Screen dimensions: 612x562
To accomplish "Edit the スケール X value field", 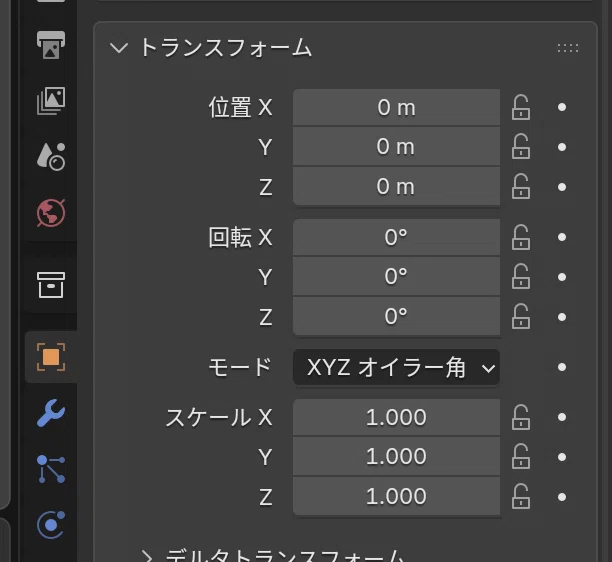I will click(x=396, y=417).
